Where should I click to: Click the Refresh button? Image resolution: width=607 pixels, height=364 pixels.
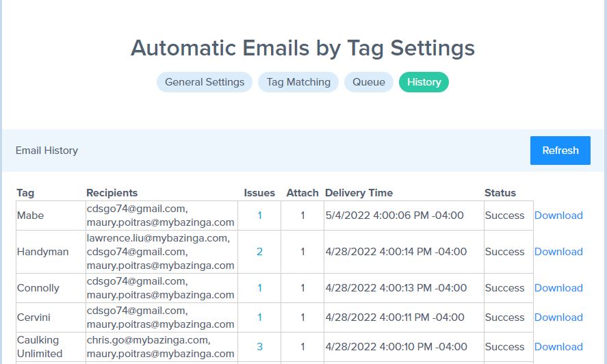pos(560,151)
